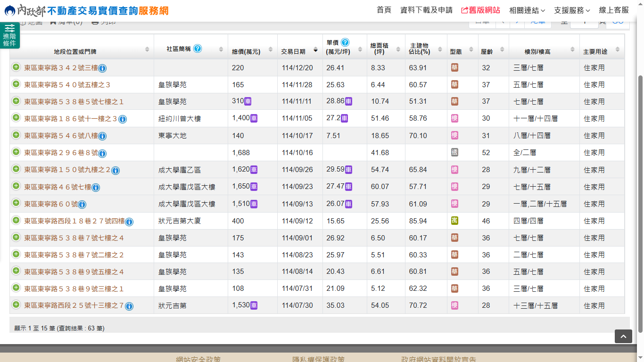644x362 pixels.
Task: Expand row details for 東寧路540號五樓之3
Action: coord(16,84)
